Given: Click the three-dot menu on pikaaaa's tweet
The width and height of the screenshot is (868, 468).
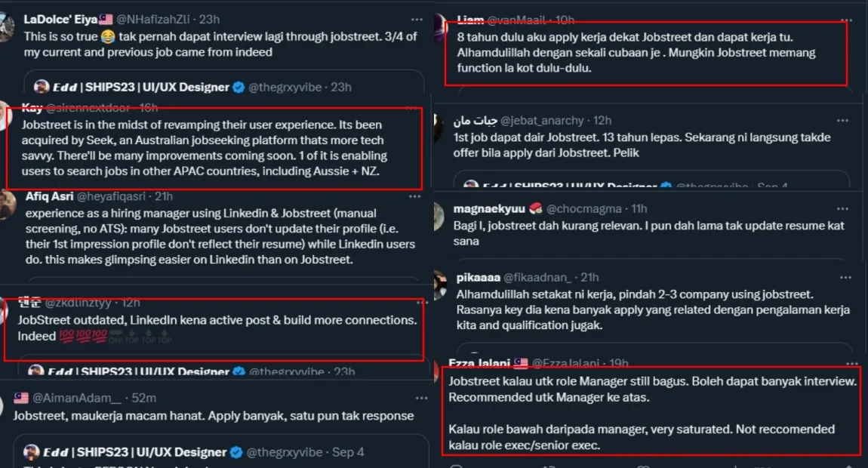Looking at the screenshot, I should point(845,278).
